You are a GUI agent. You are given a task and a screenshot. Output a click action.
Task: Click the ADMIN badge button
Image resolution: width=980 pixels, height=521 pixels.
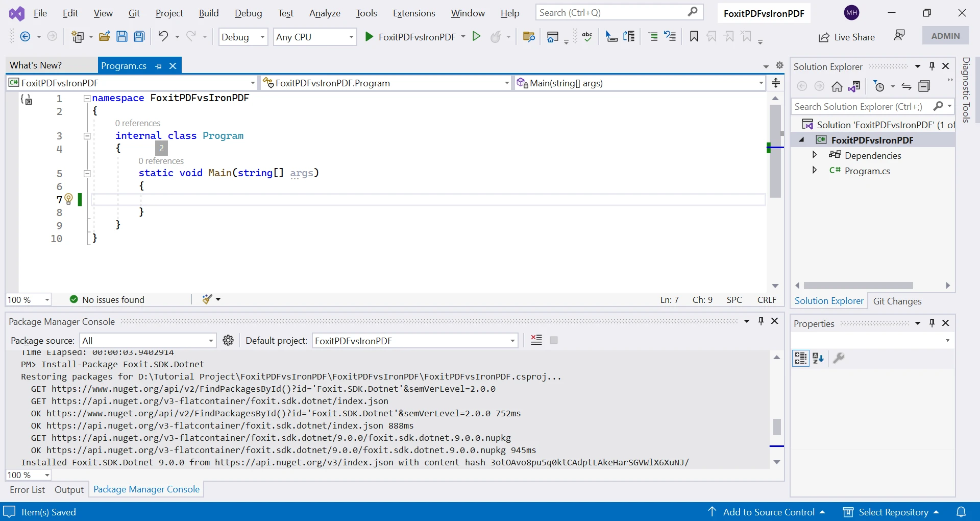(945, 36)
